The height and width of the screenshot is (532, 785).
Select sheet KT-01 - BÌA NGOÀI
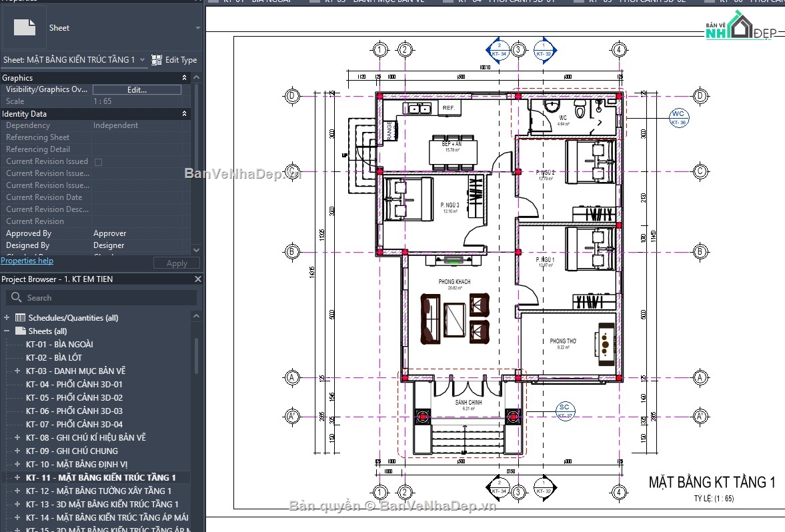point(59,344)
